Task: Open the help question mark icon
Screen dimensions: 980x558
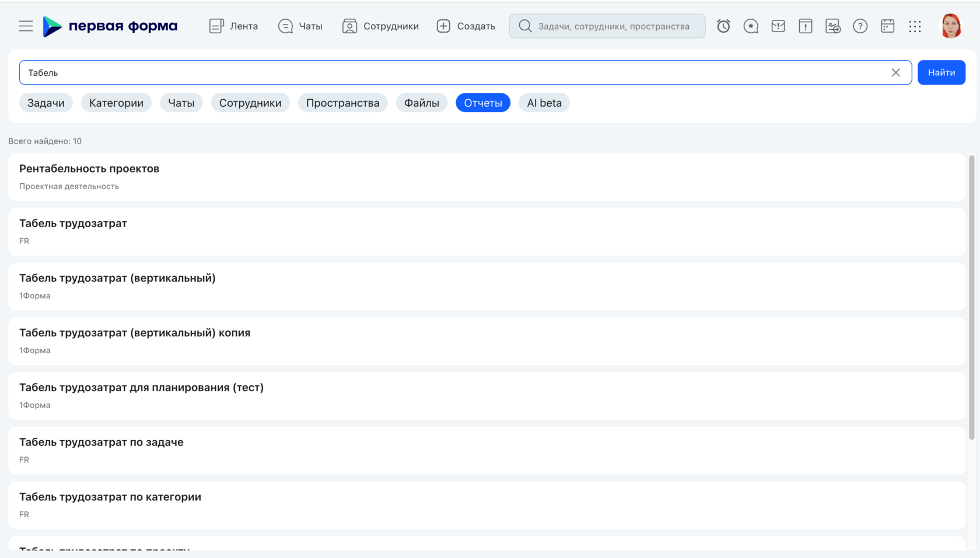Action: pyautogui.click(x=860, y=26)
